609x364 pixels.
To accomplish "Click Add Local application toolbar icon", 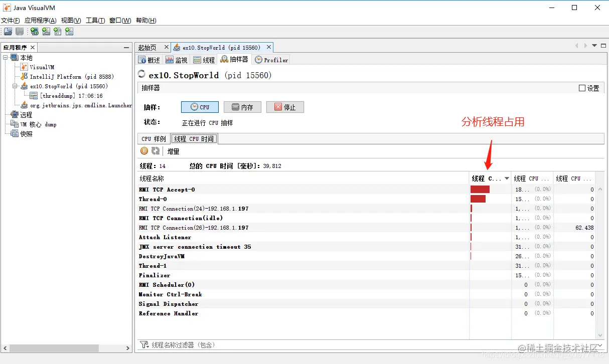I will [34, 32].
